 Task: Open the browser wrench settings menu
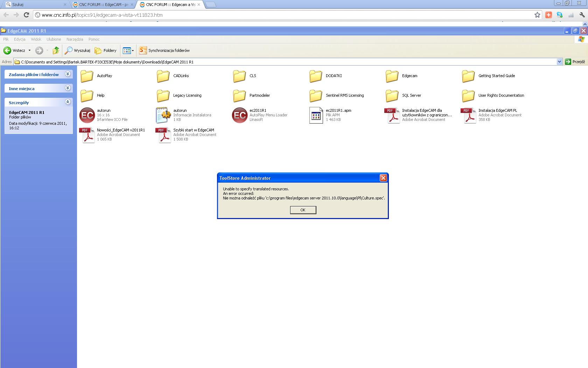click(x=582, y=15)
